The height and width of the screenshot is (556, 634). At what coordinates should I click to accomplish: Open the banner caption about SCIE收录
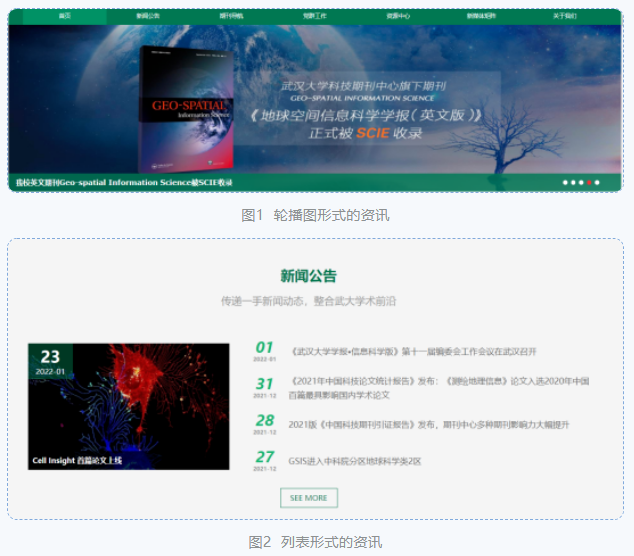click(124, 183)
